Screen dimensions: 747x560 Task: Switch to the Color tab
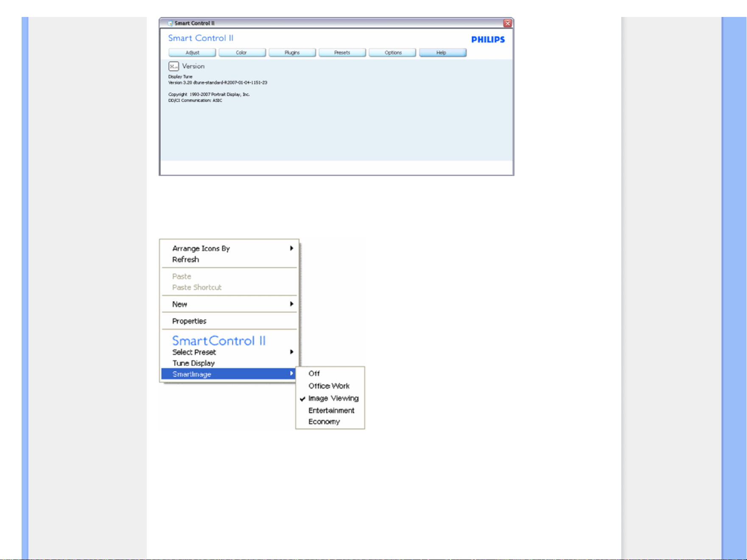(242, 53)
